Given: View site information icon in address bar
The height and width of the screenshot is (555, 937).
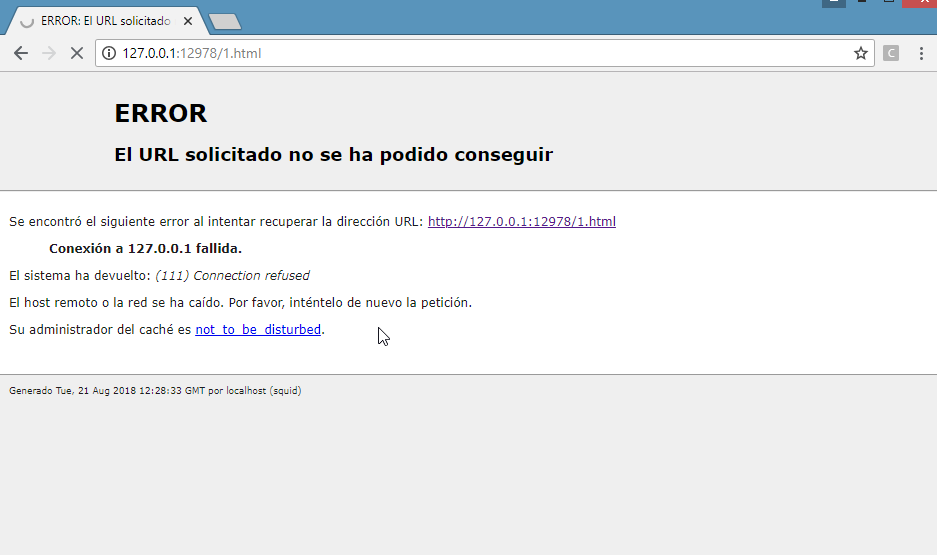Looking at the screenshot, I should (x=109, y=53).
